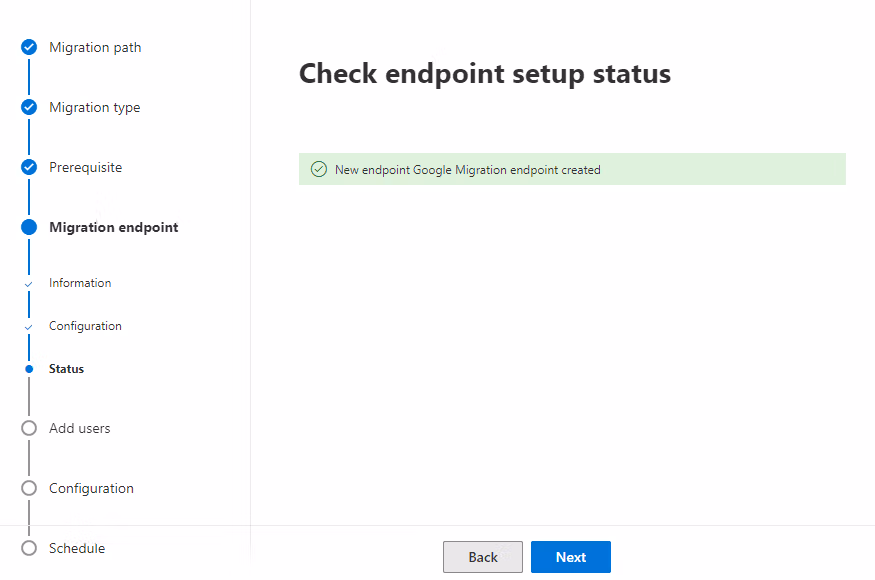Click the green success checkmark icon
This screenshot has height=580, width=875.
319,170
